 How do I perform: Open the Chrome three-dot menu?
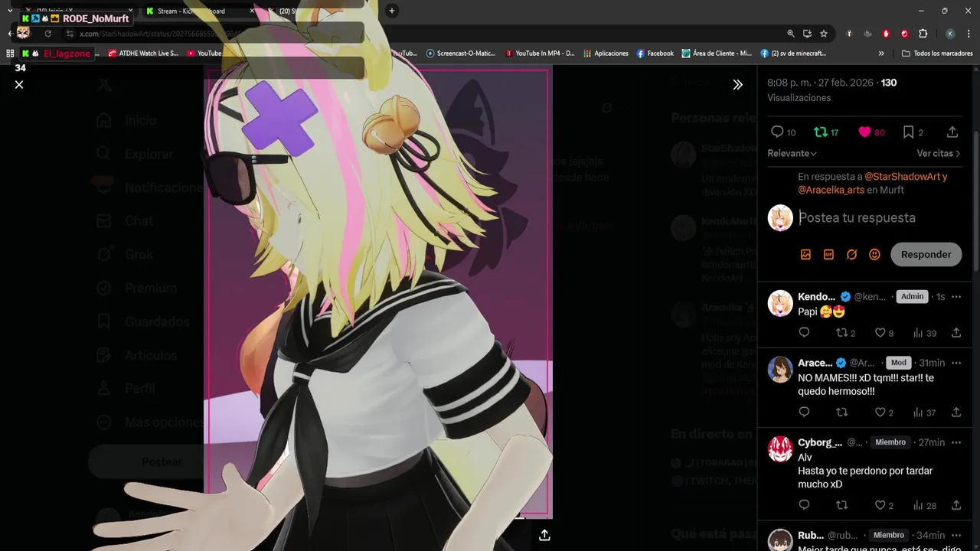[x=969, y=34]
